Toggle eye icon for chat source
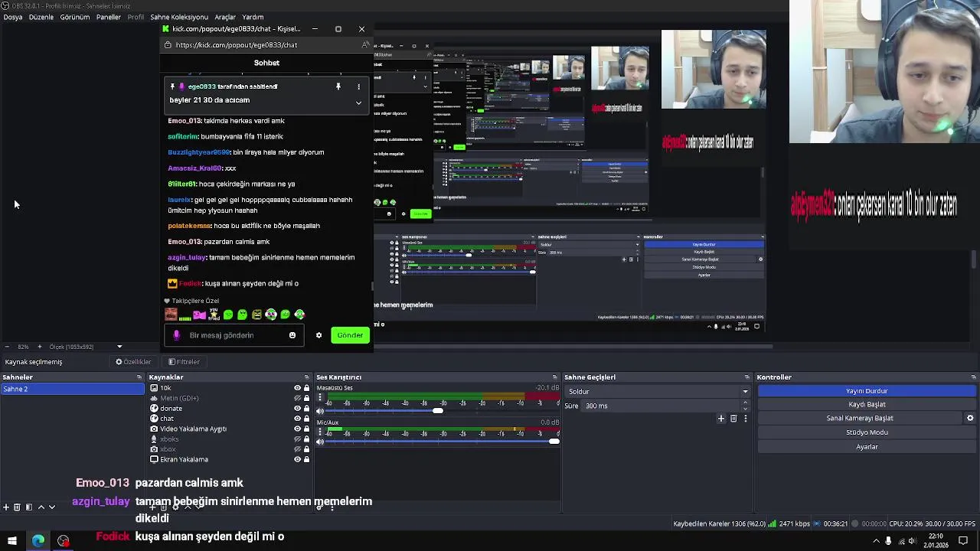Screen dimensions: 980x551 tap(297, 419)
